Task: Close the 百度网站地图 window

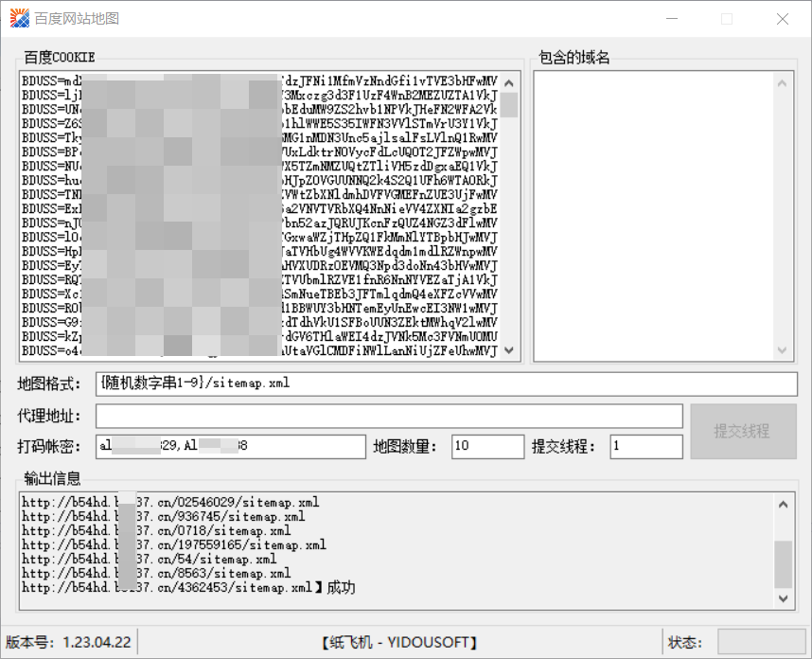Action: (x=783, y=19)
